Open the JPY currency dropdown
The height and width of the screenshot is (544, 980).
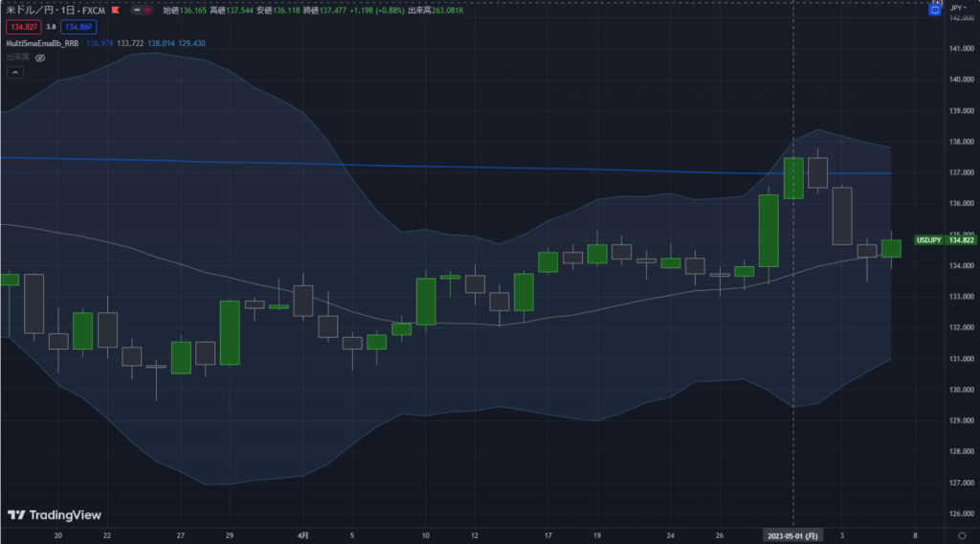(957, 8)
